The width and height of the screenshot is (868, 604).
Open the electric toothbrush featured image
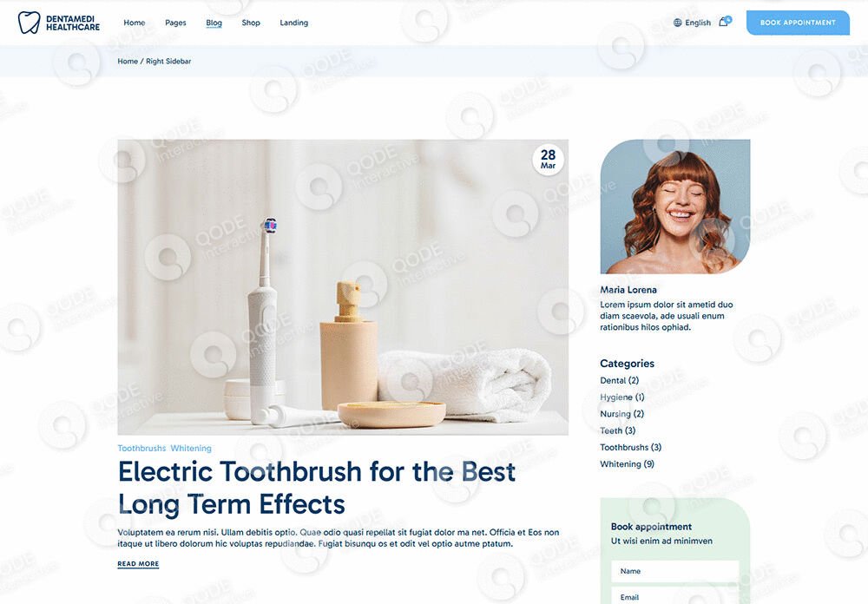click(343, 286)
